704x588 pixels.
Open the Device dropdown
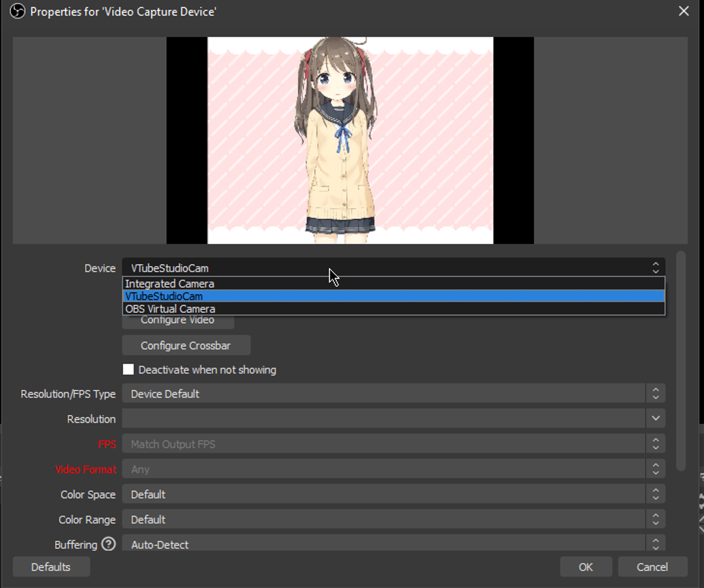(x=393, y=268)
